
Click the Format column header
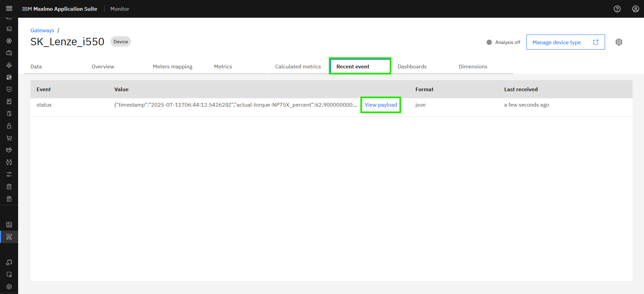point(424,89)
